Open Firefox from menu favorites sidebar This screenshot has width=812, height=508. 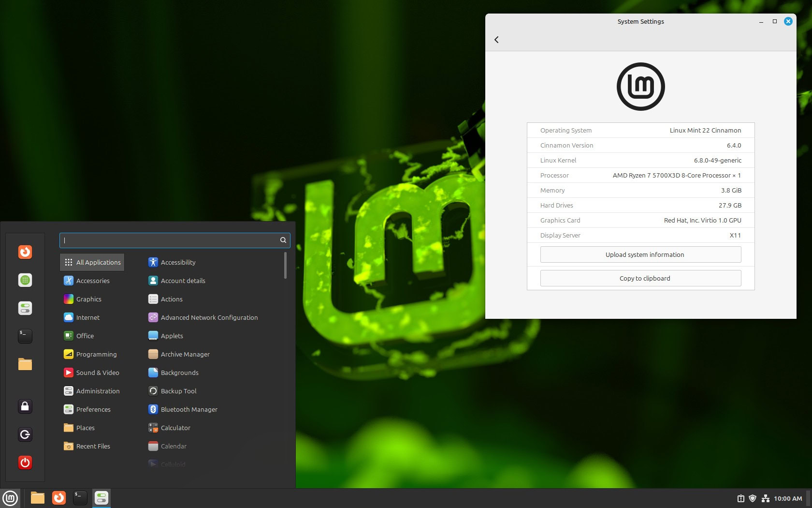tap(25, 252)
